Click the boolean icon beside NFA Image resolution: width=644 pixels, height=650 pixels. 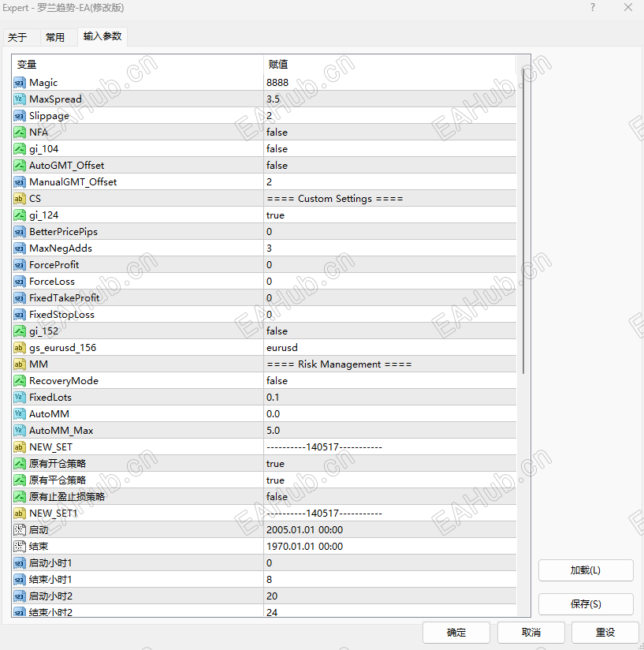(x=20, y=133)
